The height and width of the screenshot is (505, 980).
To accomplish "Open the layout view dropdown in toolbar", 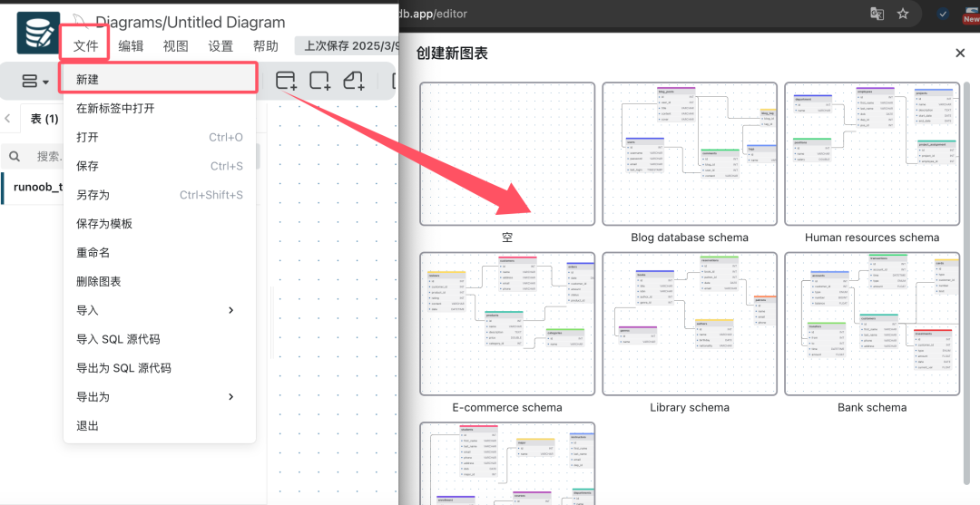I will [x=35, y=82].
